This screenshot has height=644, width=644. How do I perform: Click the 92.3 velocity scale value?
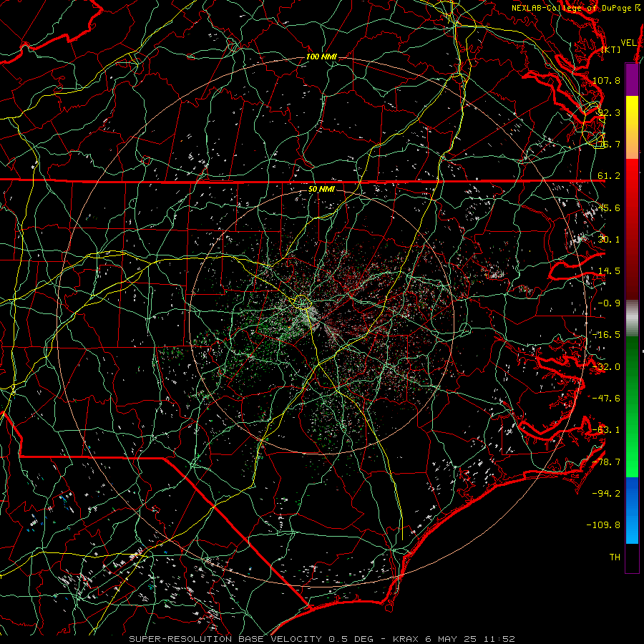tap(609, 112)
